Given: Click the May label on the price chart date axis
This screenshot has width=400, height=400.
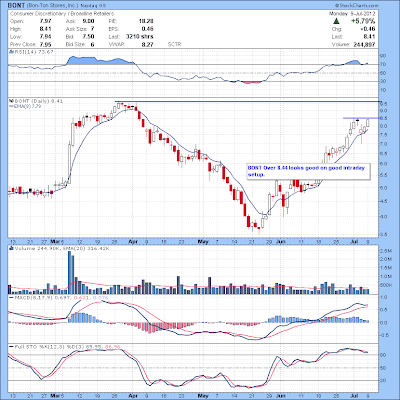Looking at the screenshot, I should [203, 241].
